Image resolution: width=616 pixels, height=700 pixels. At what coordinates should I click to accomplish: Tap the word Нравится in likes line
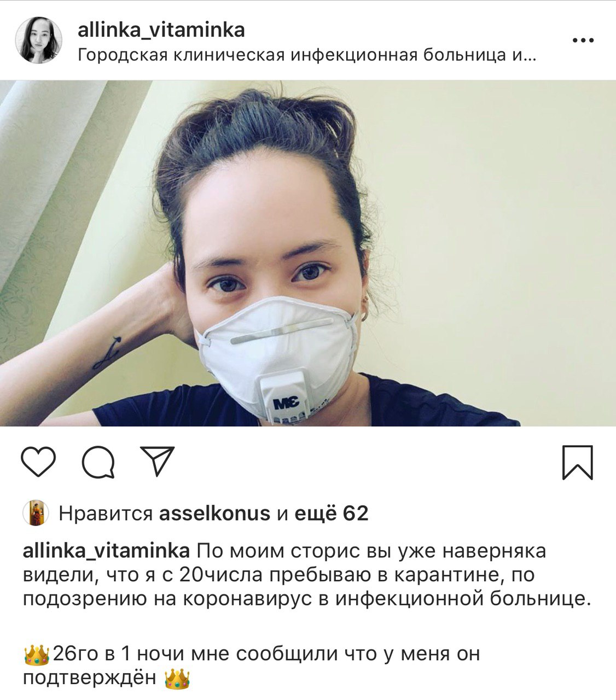[x=105, y=514]
